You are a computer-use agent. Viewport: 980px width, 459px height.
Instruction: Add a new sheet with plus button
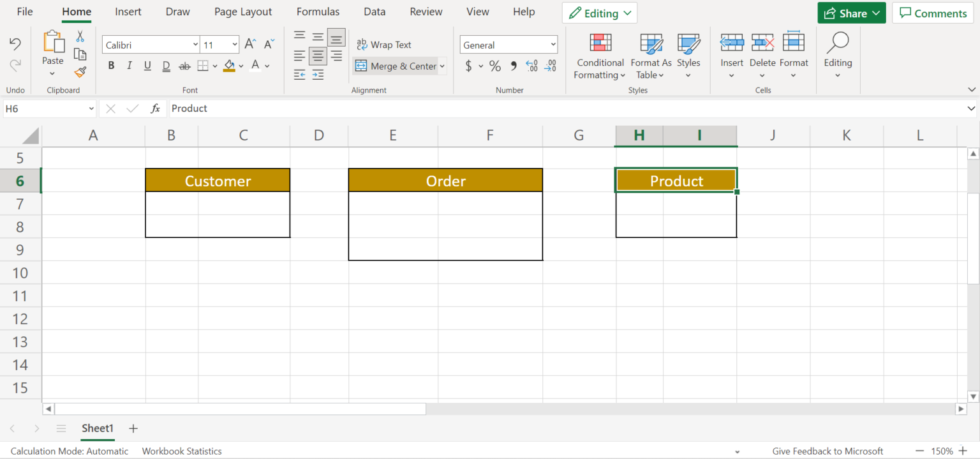coord(133,428)
